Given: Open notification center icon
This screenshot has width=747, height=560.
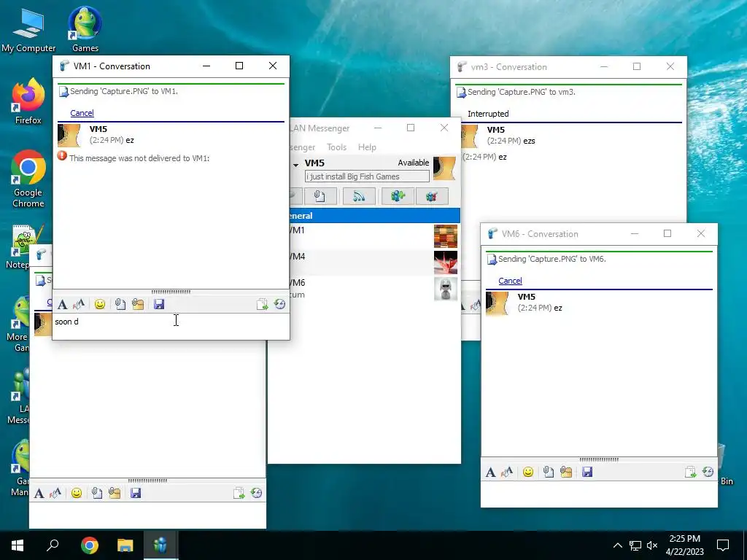Looking at the screenshot, I should (723, 545).
